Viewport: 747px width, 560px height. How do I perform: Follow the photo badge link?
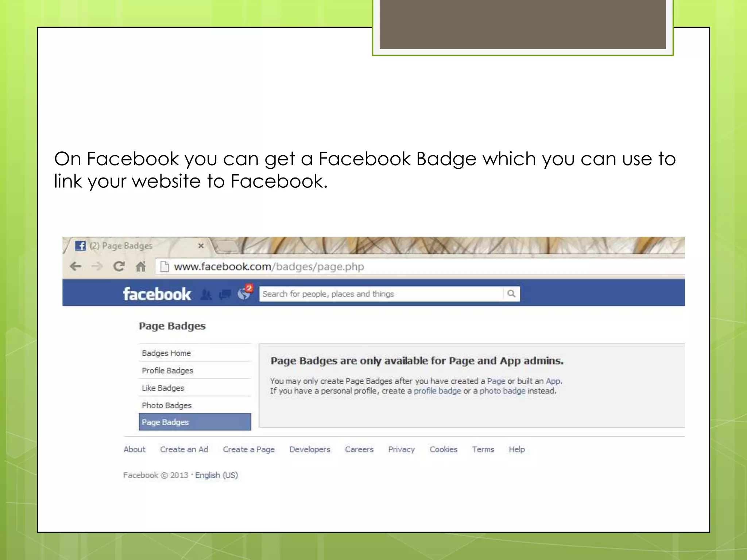[502, 391]
